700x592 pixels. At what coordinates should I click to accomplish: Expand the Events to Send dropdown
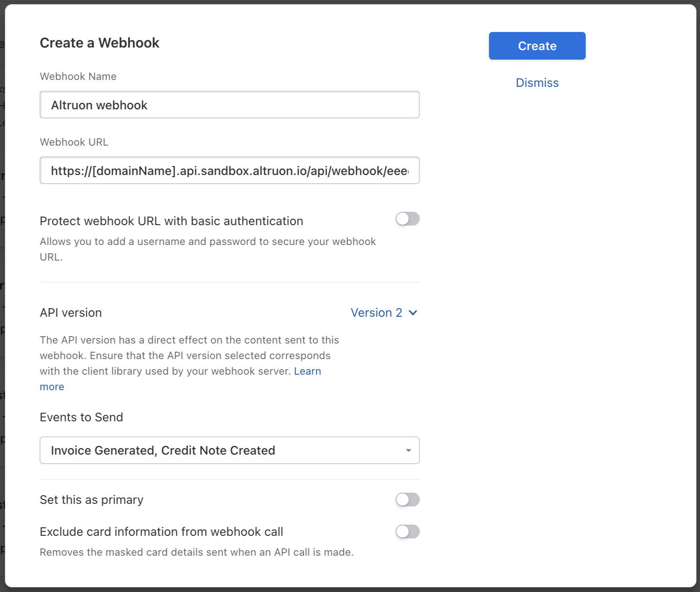coord(229,450)
